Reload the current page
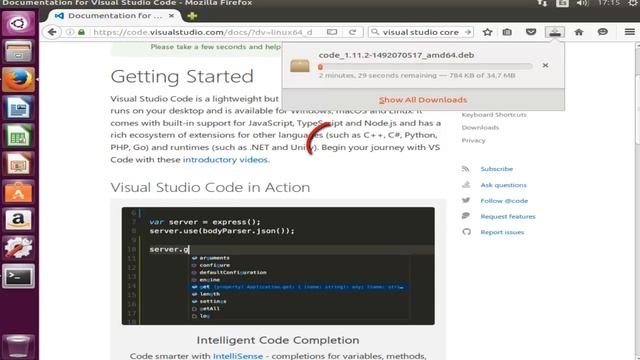The image size is (640, 360). coord(353,32)
